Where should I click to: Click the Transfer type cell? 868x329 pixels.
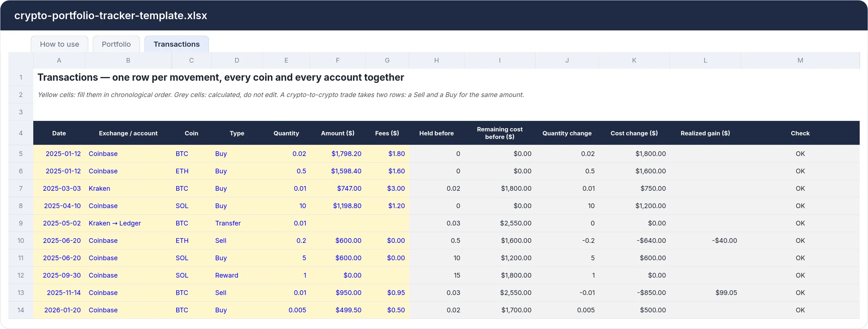[237, 223]
